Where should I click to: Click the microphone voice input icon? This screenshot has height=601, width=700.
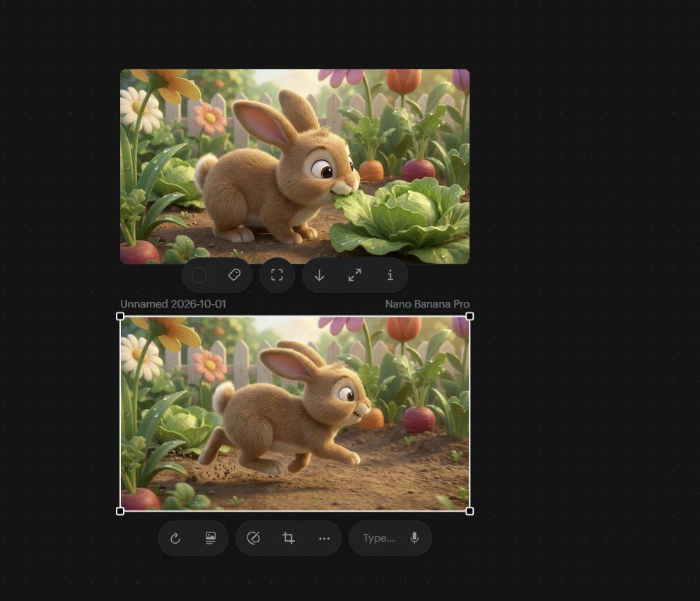(414, 538)
